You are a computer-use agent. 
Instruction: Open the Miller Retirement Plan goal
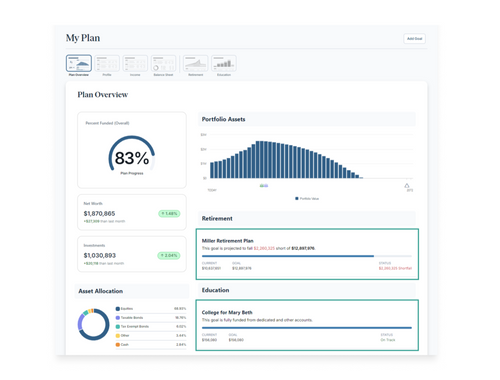[x=307, y=254]
